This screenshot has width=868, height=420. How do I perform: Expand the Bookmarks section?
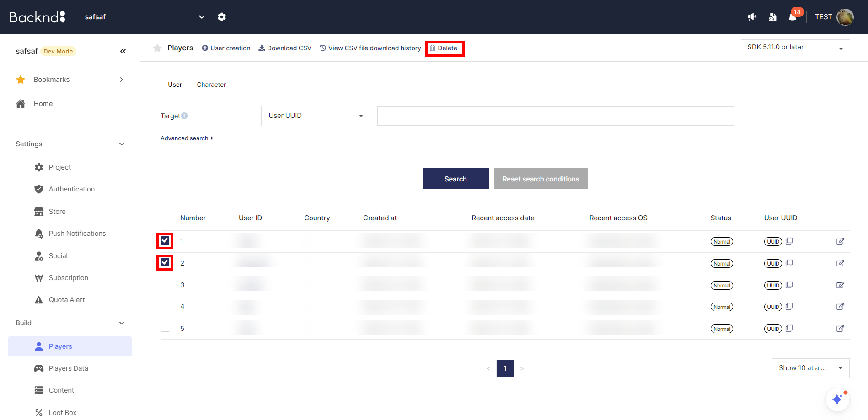click(70, 80)
